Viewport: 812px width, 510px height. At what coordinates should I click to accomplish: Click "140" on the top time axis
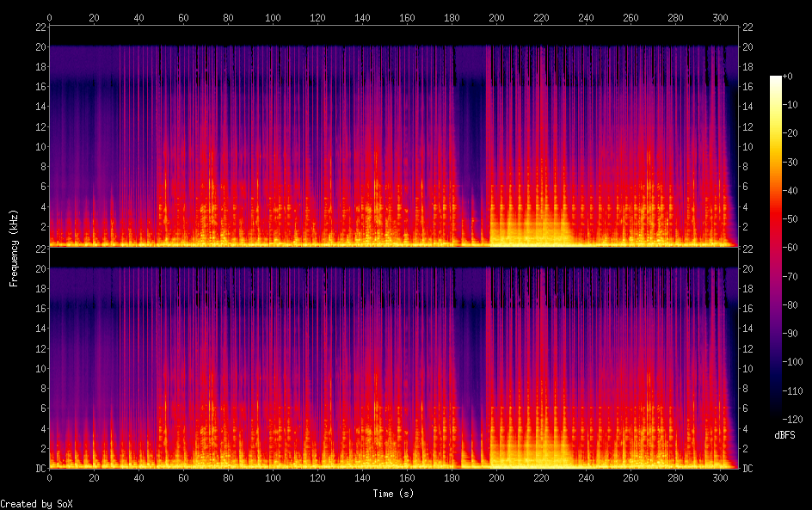coord(362,18)
